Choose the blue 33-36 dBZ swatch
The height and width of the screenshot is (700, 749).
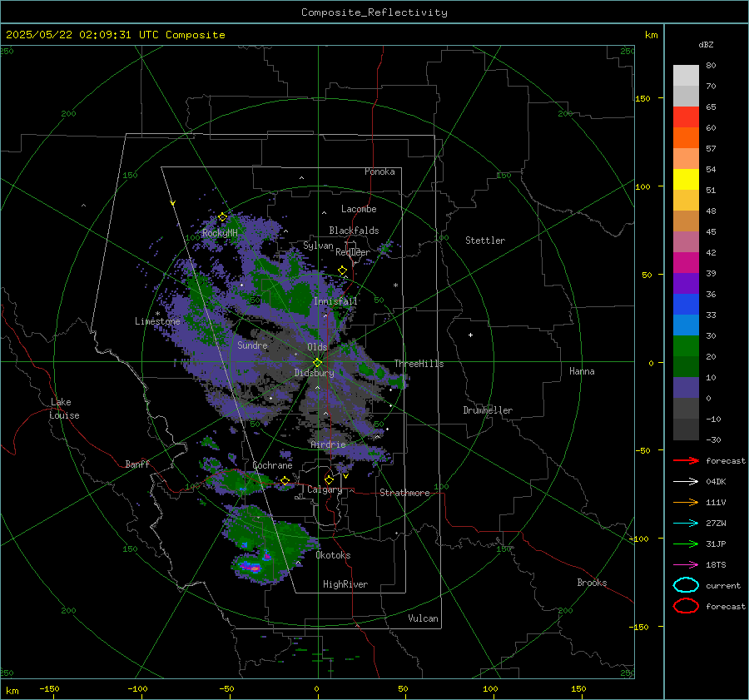pos(686,305)
